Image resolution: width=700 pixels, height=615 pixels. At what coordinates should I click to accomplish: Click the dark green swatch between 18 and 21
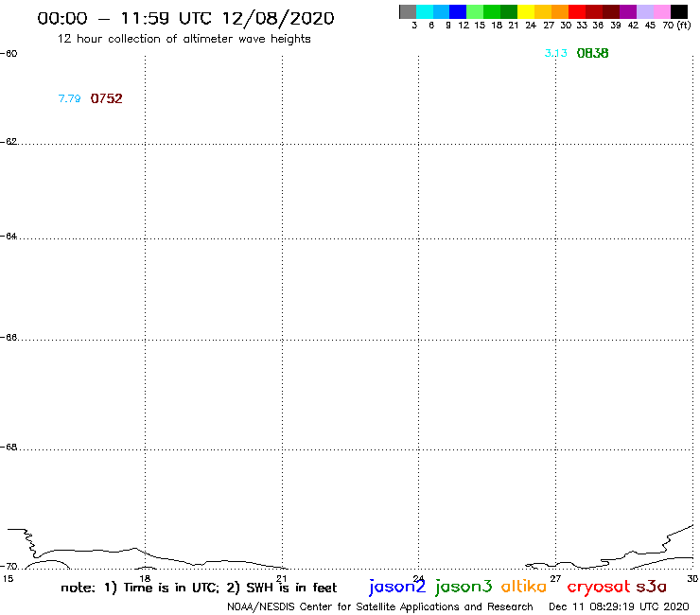click(509, 11)
